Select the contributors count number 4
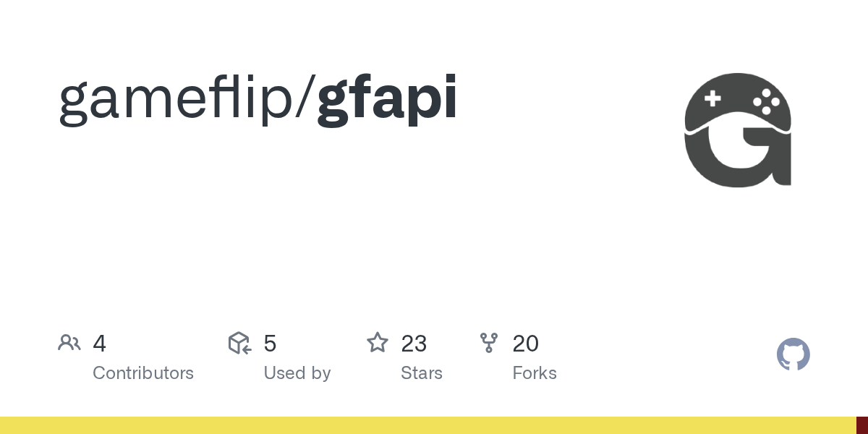 tap(100, 344)
